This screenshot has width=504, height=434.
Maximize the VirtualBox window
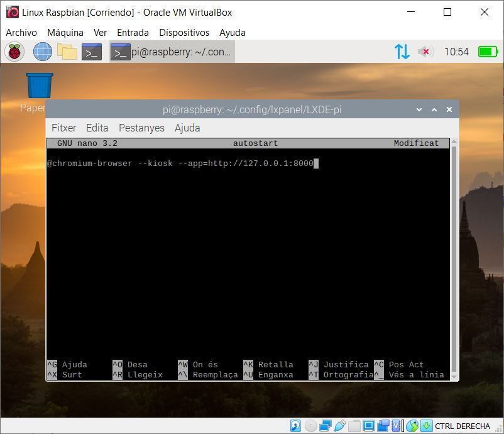click(x=447, y=12)
